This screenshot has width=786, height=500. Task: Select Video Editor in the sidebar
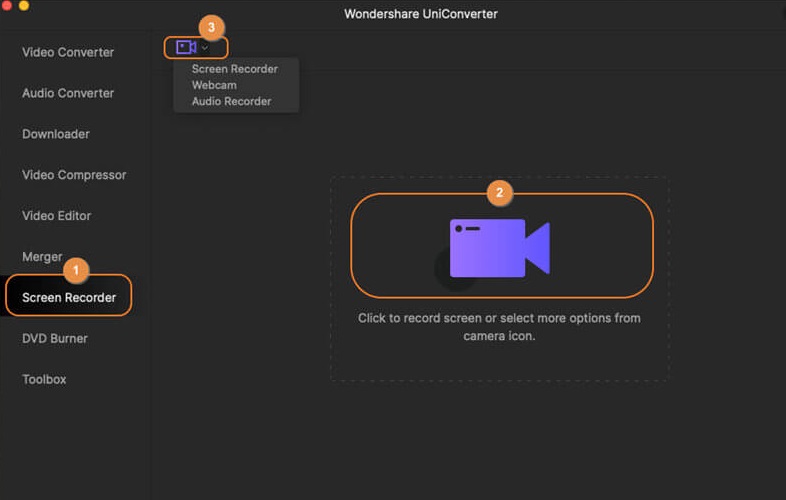[57, 216]
